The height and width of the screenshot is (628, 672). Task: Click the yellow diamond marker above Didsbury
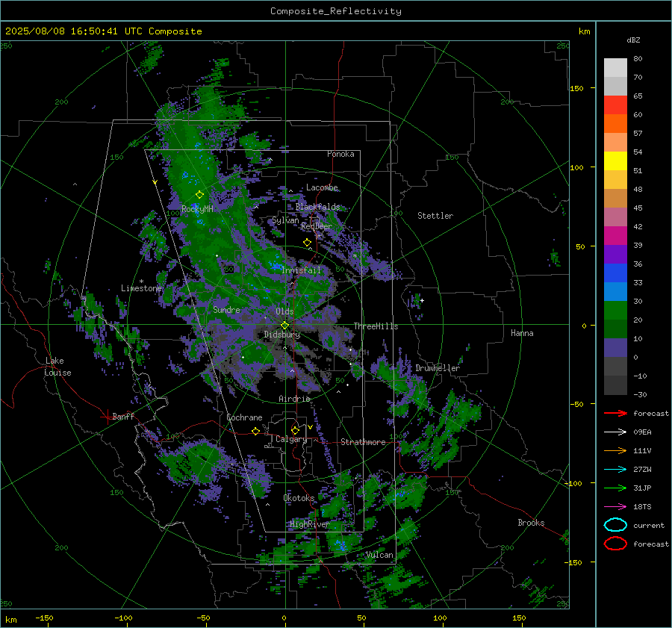(284, 326)
